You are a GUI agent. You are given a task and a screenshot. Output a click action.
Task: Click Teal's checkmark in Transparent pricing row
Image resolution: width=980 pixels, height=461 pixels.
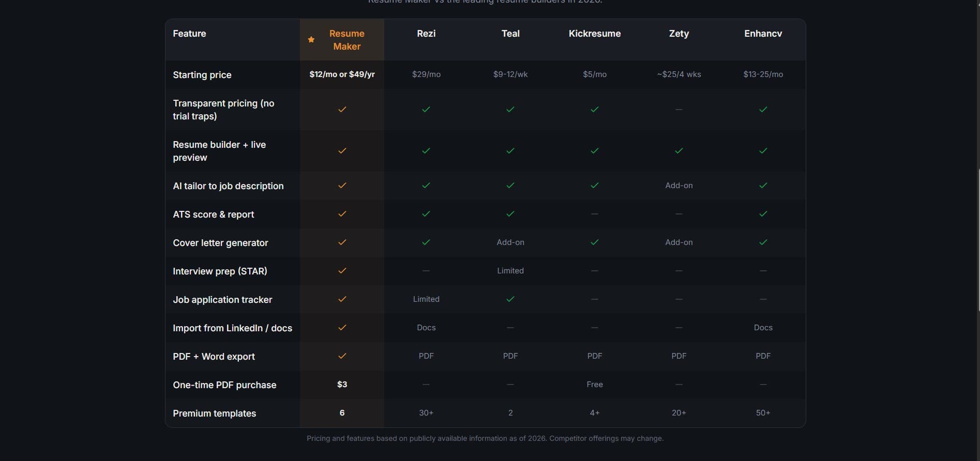click(x=510, y=110)
